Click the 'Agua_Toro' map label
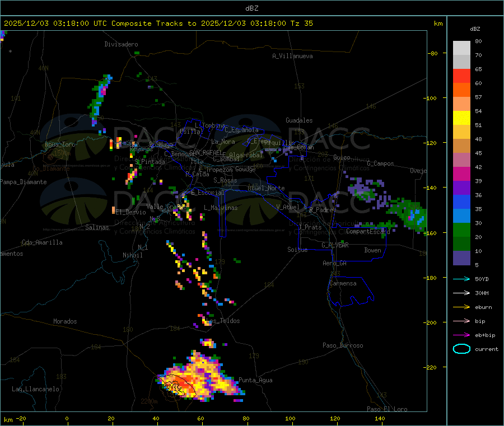Viewport: 504px width, 426px height. coord(60,144)
